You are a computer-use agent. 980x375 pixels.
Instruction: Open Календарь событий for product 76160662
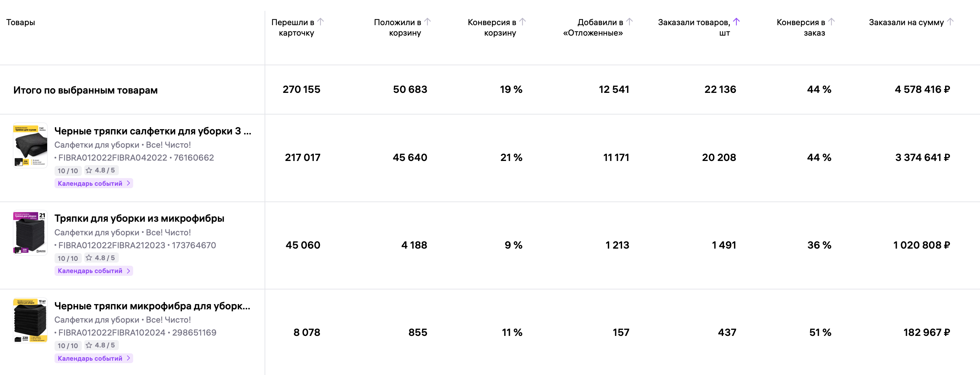coord(94,184)
